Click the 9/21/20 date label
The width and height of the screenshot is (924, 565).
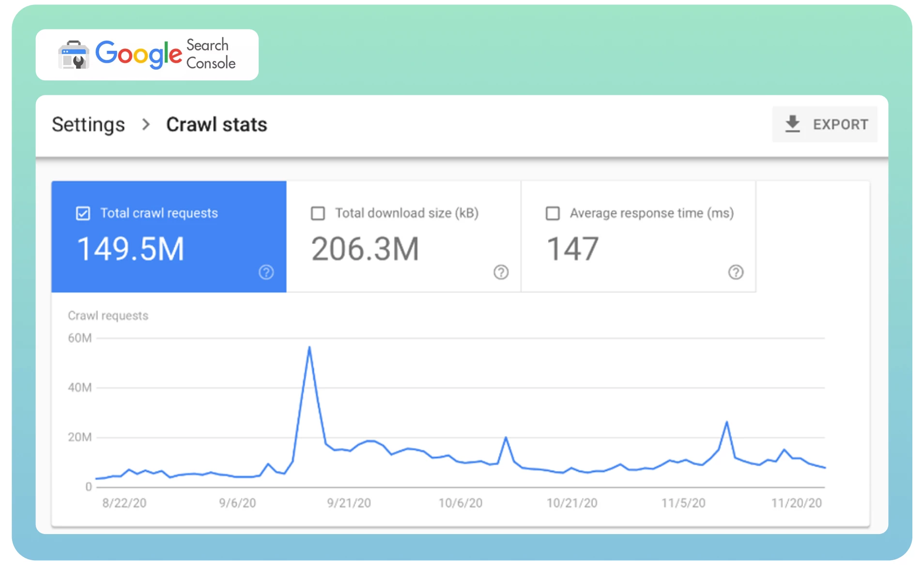point(349,503)
